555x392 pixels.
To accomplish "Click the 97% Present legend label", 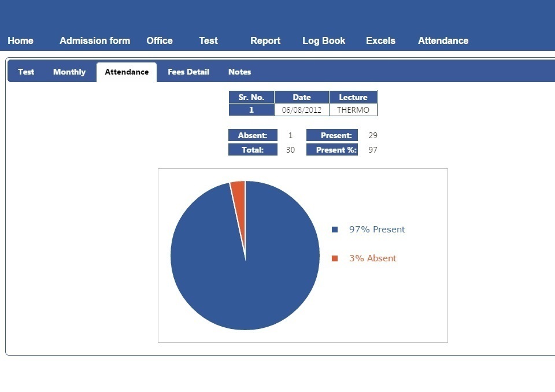I will click(377, 230).
